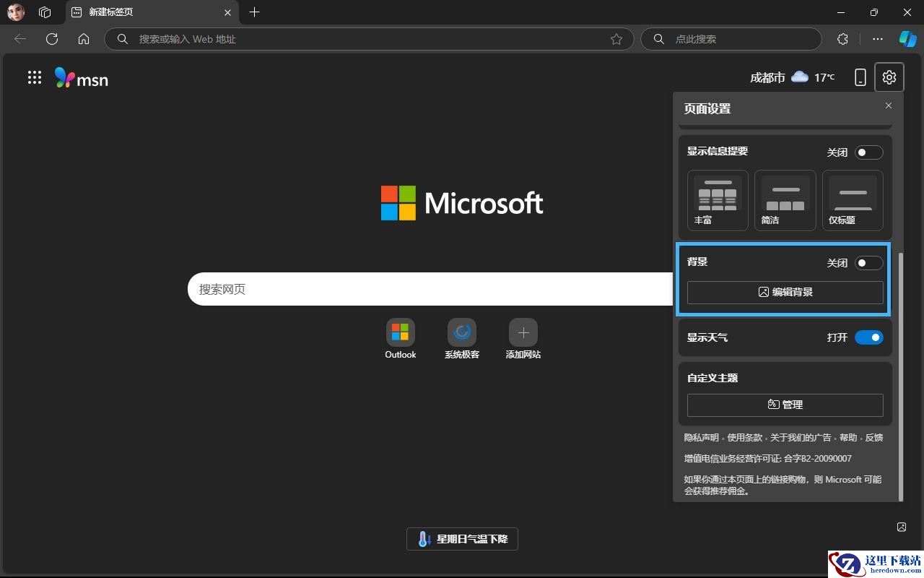
Task: Open the mobile phone icon near weather
Action: pyautogui.click(x=860, y=77)
